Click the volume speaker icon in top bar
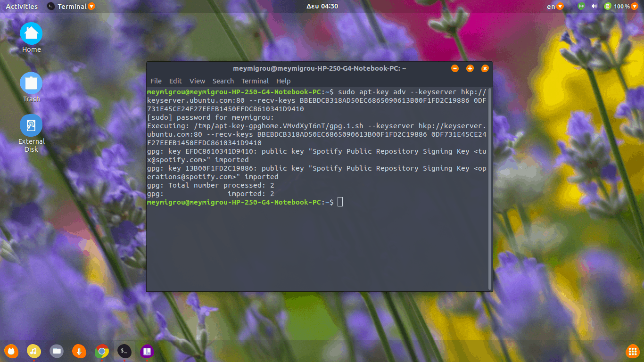 594,7
